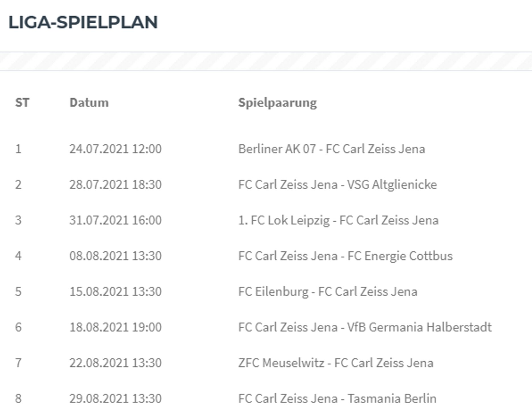The height and width of the screenshot is (409, 532).
Task: Click the date 08.08.2021 13:30
Action: (115, 256)
